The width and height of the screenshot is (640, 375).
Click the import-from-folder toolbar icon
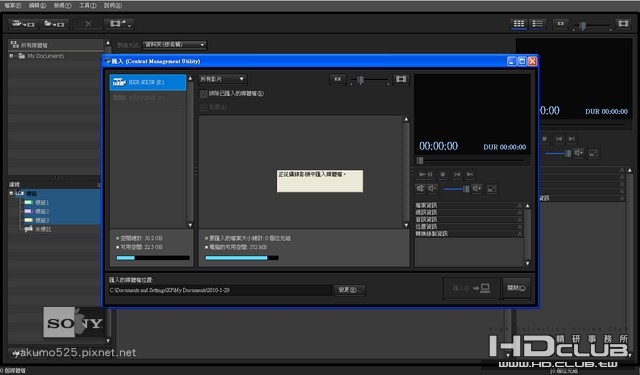tap(54, 24)
